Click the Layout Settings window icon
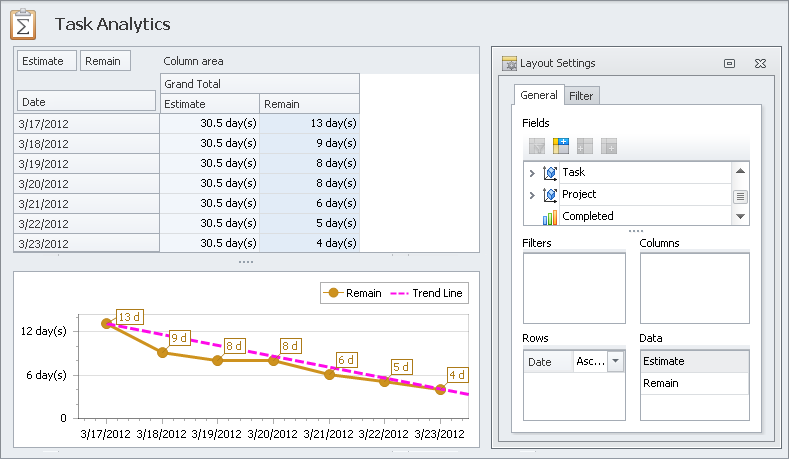Screen dimensions: 789x459 pos(510,63)
